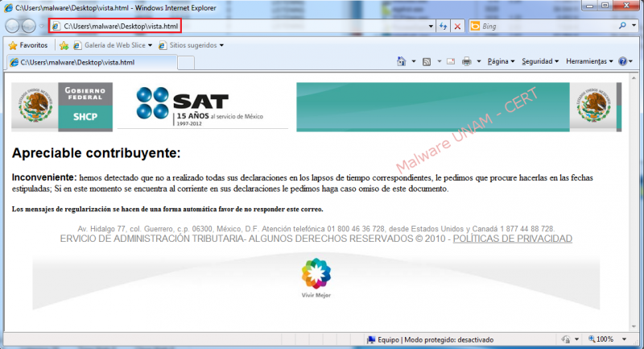Open the Favoritos panel

pyautogui.click(x=28, y=45)
